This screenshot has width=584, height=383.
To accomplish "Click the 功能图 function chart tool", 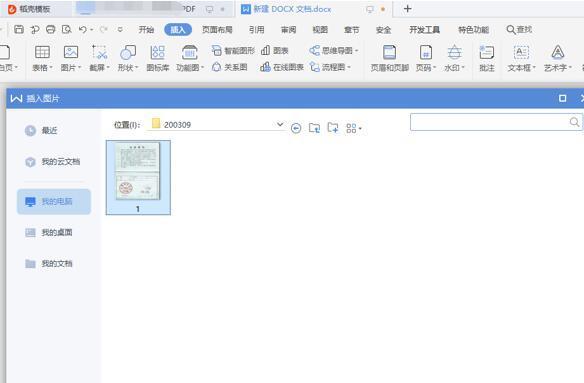I will click(190, 58).
